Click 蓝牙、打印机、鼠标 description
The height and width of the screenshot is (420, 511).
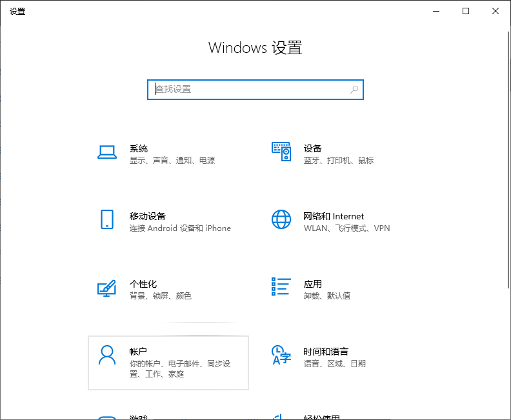[x=339, y=160]
